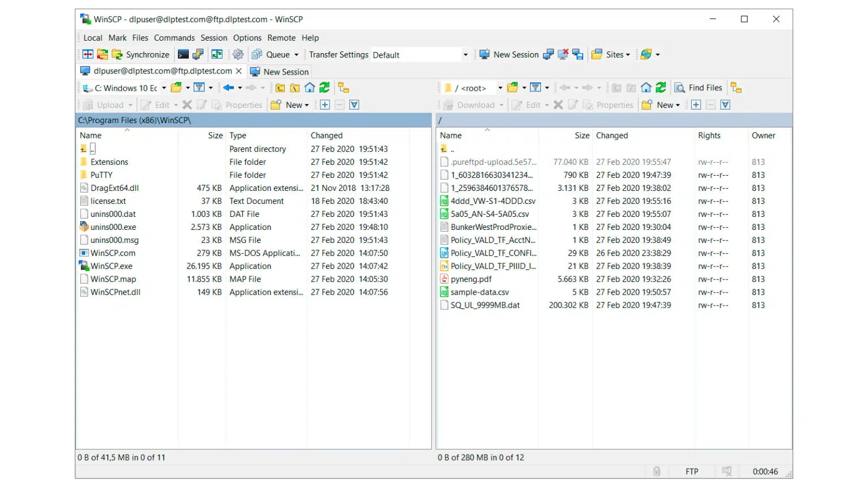Open in PuTTY icon with lightning bolt
This screenshot has height=488, width=868.
(198, 55)
